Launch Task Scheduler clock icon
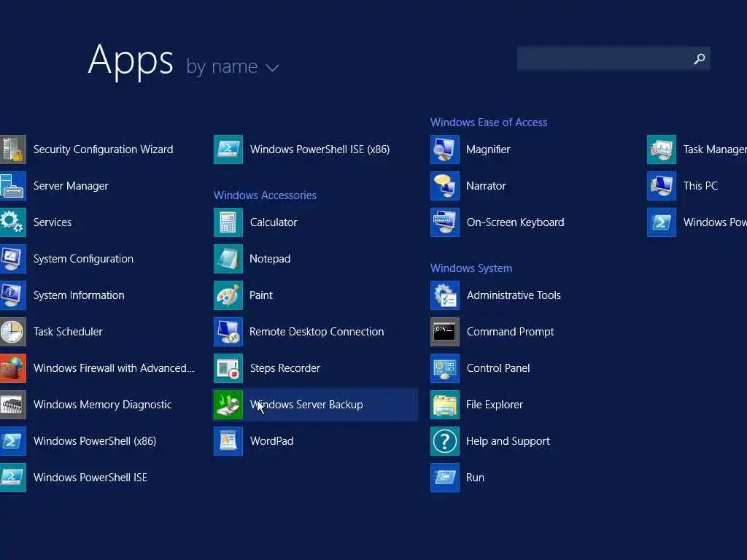 (x=12, y=332)
